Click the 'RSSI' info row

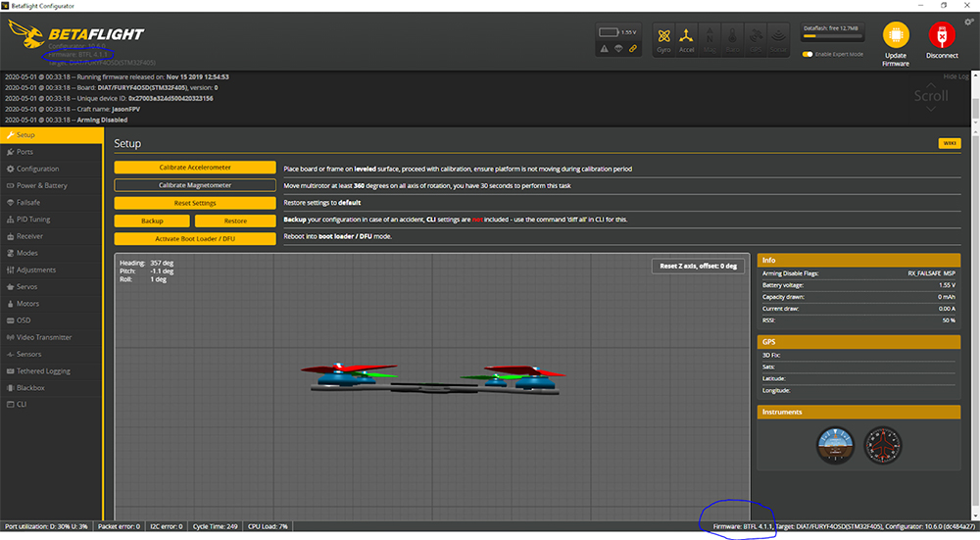[x=858, y=320]
